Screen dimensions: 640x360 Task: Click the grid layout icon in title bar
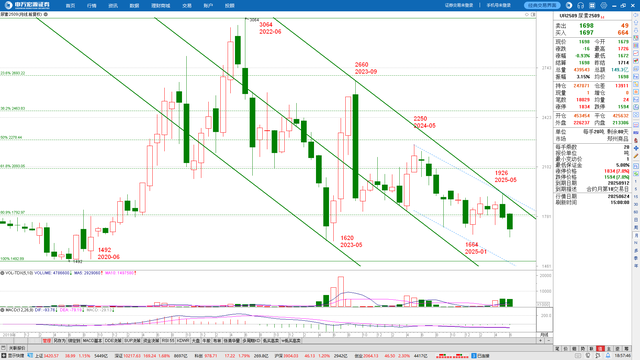click(592, 5)
